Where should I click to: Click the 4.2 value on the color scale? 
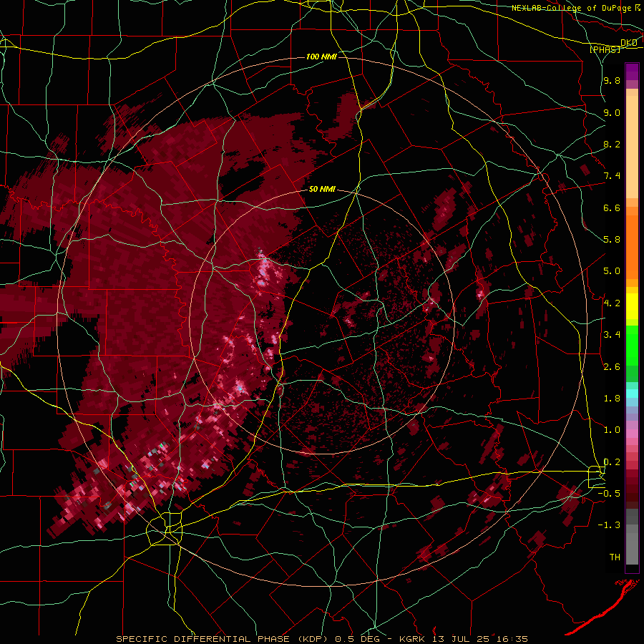point(612,303)
